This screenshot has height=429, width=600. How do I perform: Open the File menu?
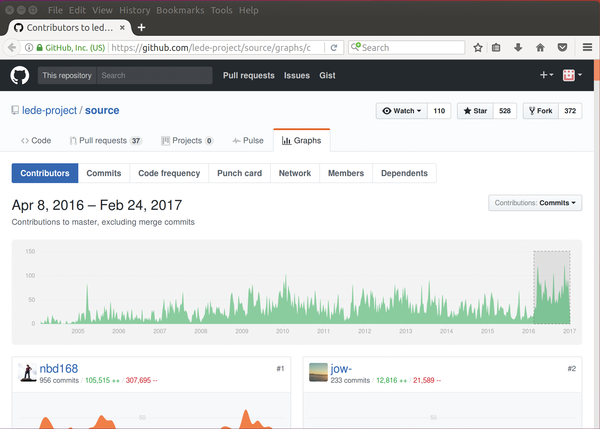pos(55,10)
